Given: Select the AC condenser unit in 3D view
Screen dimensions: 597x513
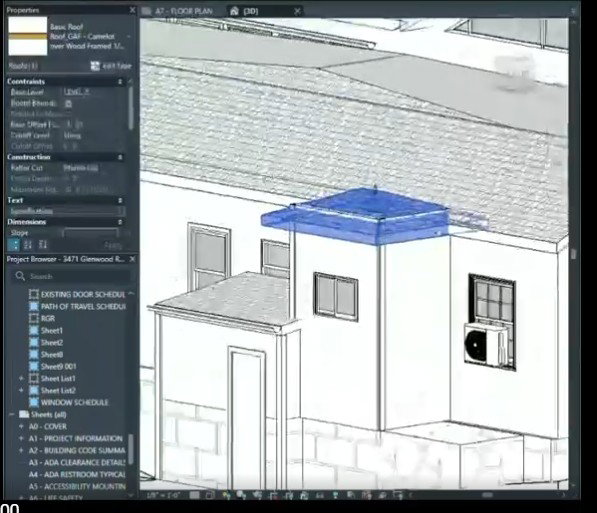Looking at the screenshot, I should [x=485, y=345].
